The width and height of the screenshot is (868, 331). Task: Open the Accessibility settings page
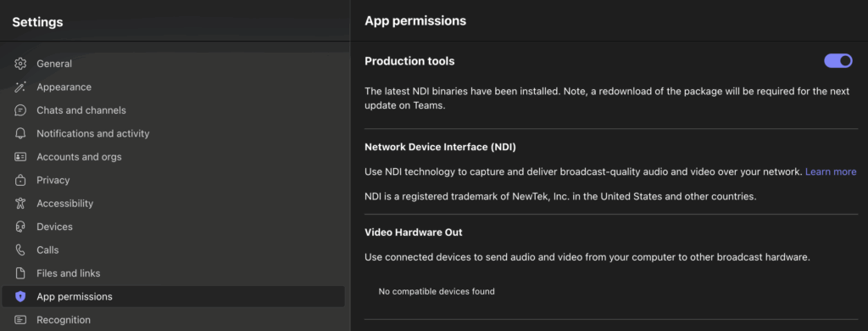coord(173,204)
